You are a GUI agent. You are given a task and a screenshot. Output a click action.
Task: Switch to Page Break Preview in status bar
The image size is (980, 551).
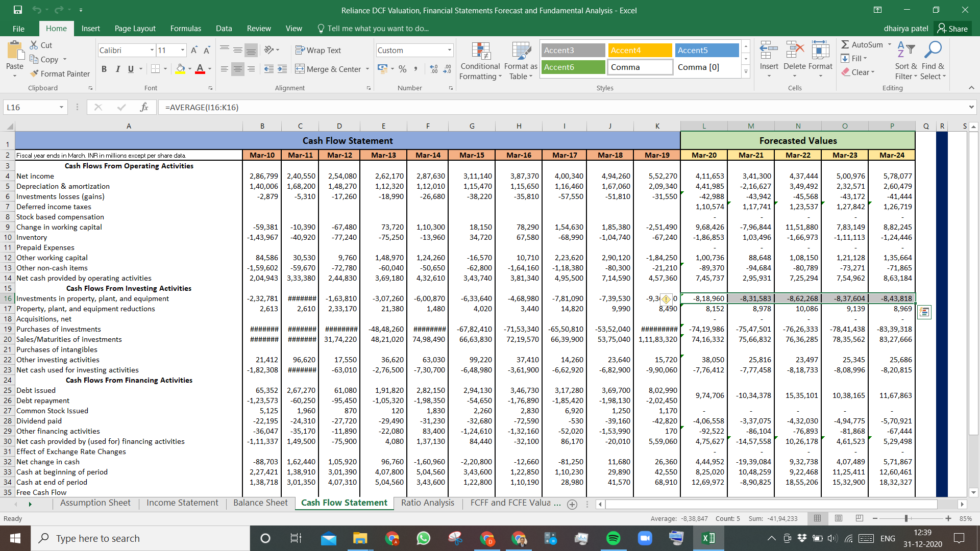click(860, 518)
